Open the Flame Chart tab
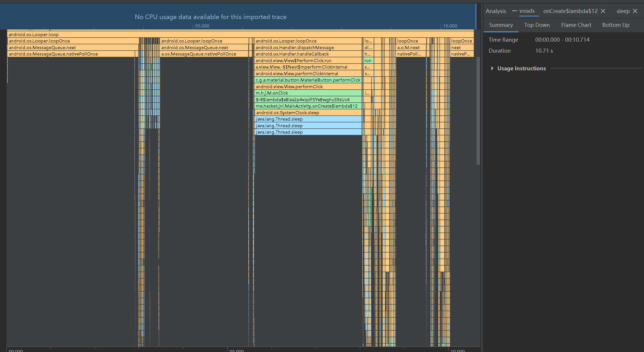The width and height of the screenshot is (644, 352). pyautogui.click(x=576, y=25)
